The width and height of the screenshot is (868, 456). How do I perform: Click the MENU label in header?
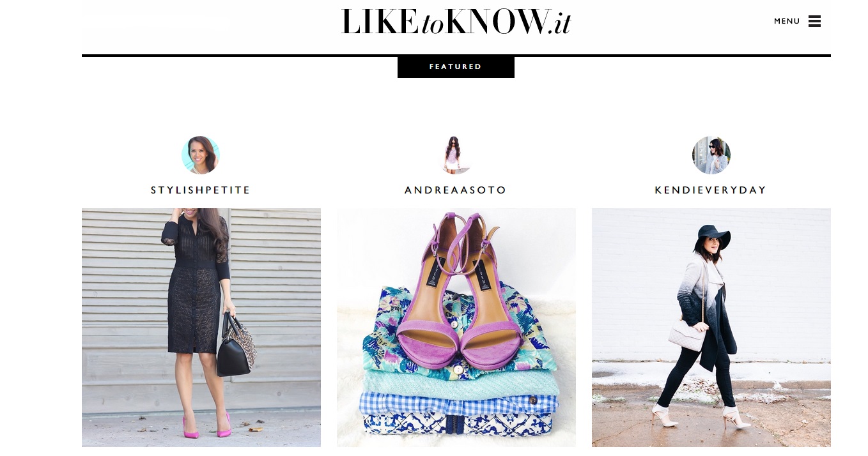(787, 21)
